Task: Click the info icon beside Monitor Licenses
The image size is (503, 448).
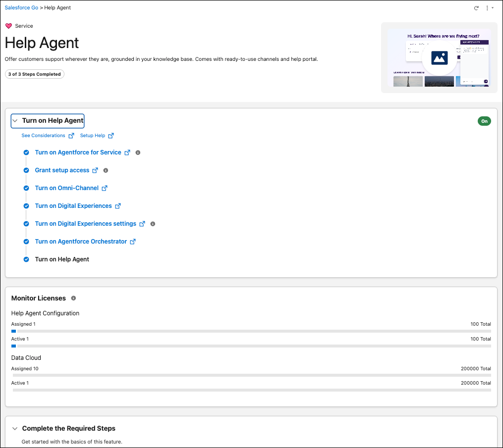Action: tap(73, 298)
